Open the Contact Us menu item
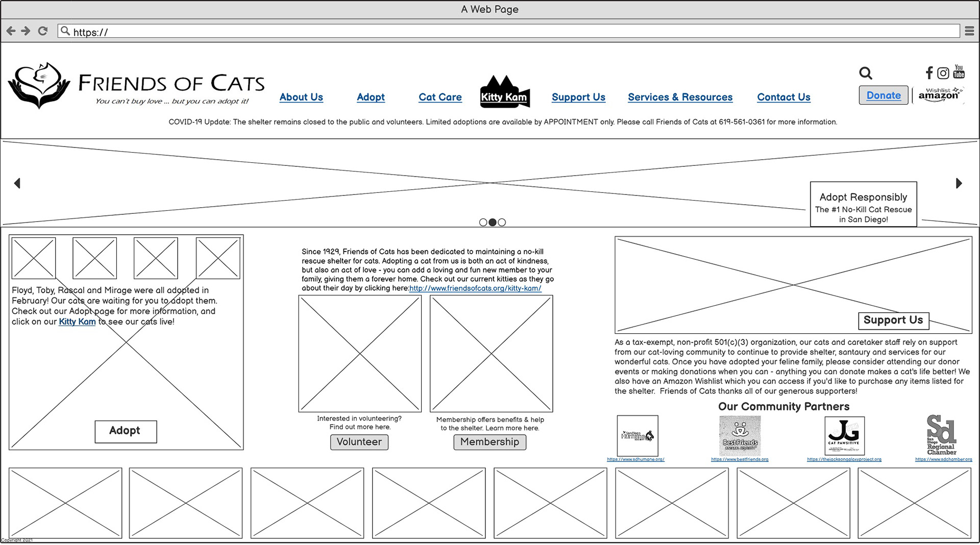Screen dimensions: 980x545 (783, 97)
